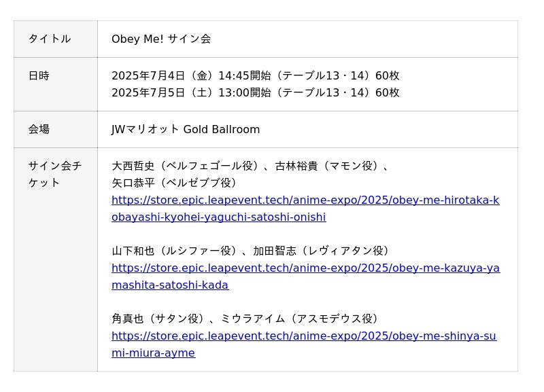Click the name 加田智志(レヴィアタン役)
Screen dimensions: 544x392
[x=321, y=251]
